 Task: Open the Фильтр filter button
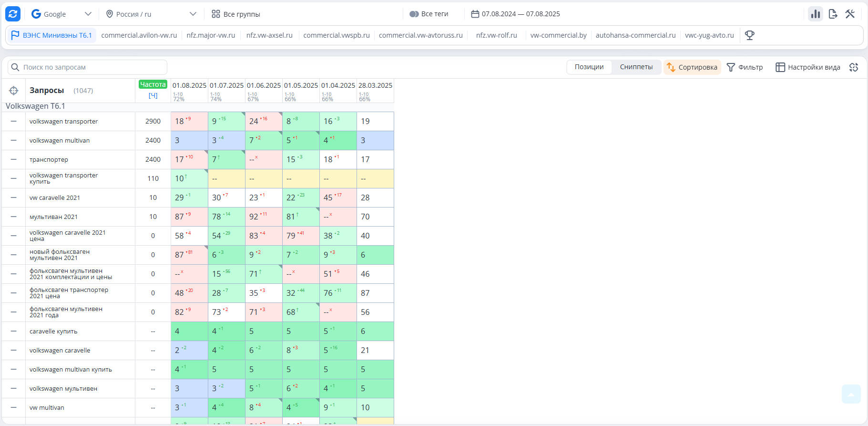point(745,67)
